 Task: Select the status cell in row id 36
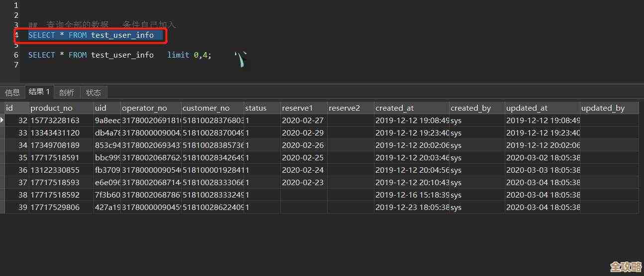pyautogui.click(x=262, y=170)
